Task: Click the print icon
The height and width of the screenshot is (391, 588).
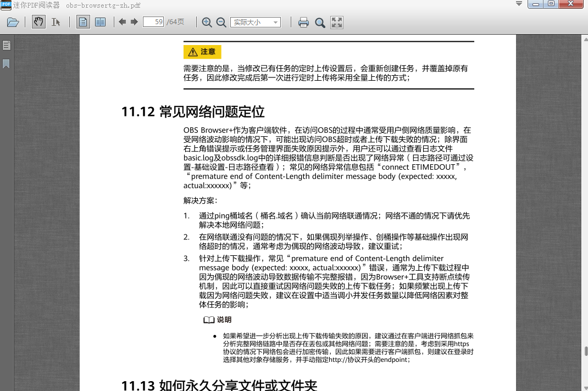Action: (x=303, y=22)
